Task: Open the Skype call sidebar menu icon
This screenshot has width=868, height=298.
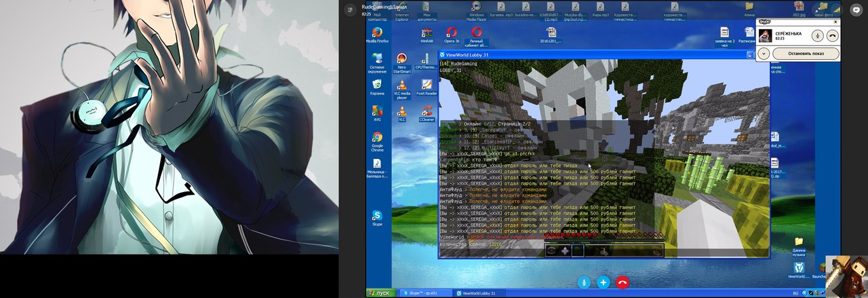Action: [x=350, y=10]
